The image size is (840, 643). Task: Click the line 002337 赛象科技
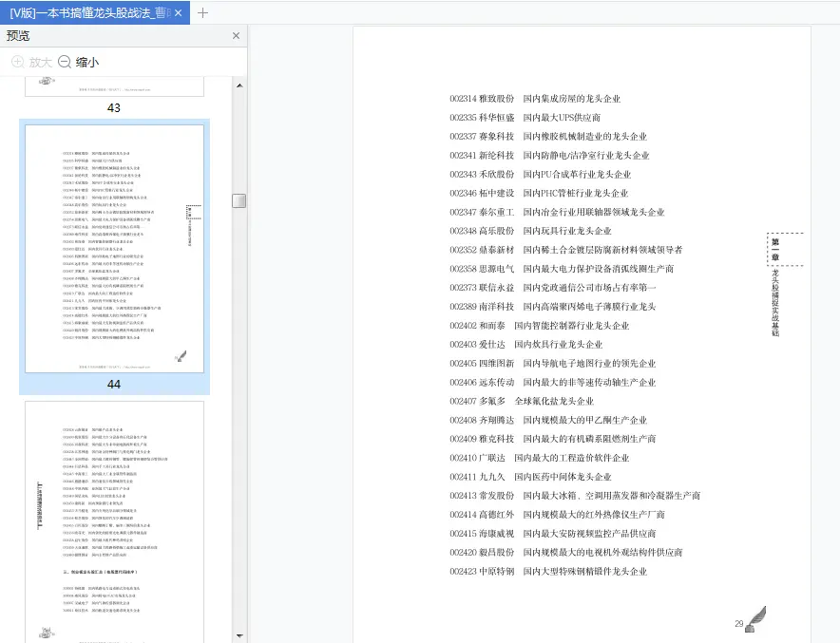[548, 137]
